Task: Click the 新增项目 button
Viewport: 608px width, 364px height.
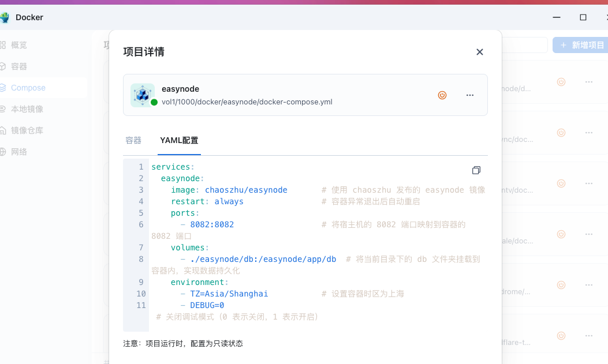Action: (x=581, y=45)
